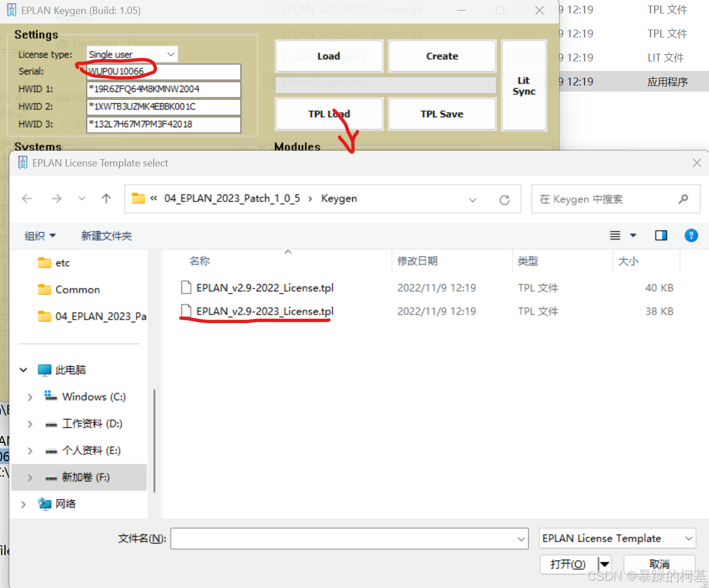This screenshot has width=709, height=588.
Task: Expand the 网络 node
Action: click(23, 504)
